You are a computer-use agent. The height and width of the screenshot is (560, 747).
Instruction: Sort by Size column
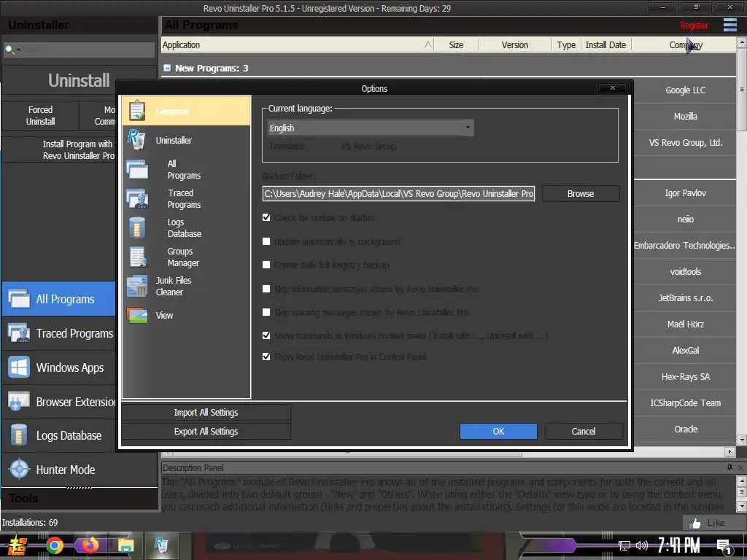point(456,44)
